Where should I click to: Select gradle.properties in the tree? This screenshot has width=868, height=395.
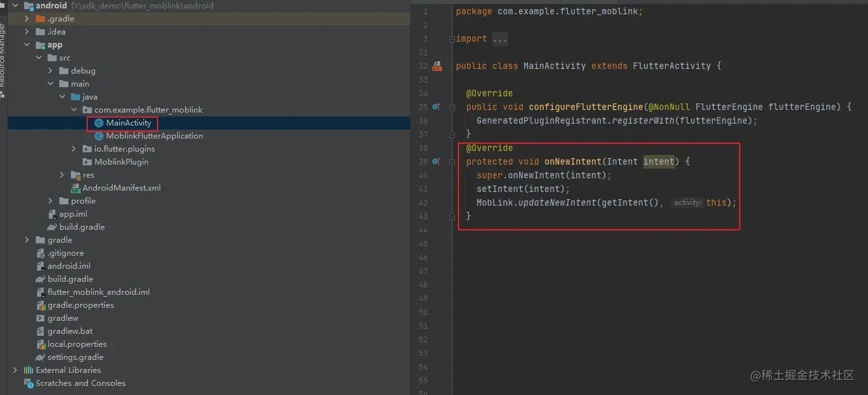point(80,305)
